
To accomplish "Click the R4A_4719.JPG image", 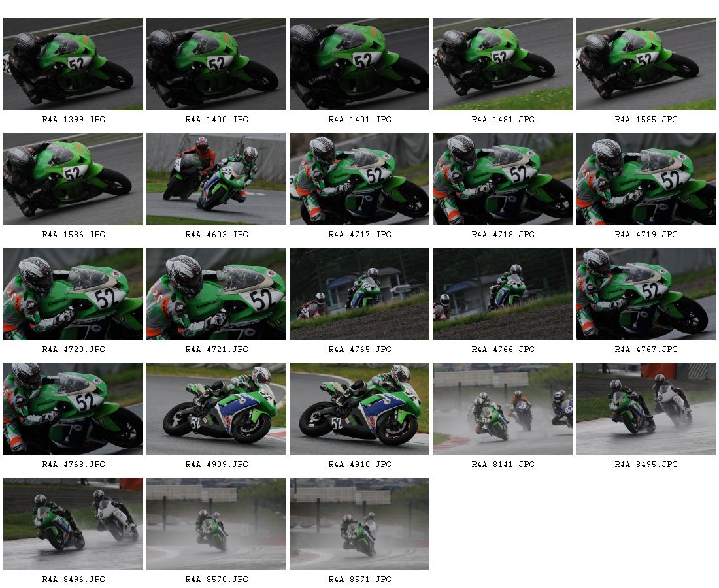I will click(646, 179).
